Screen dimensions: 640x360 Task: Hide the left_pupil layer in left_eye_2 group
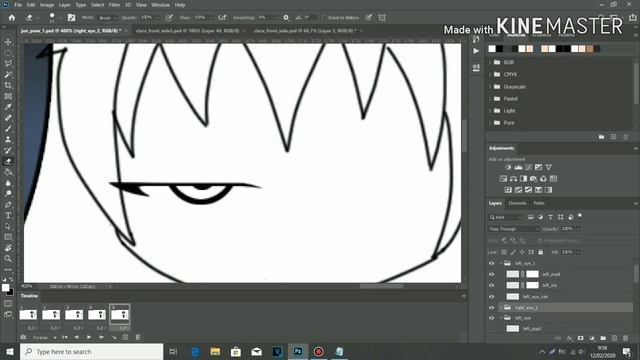click(491, 274)
